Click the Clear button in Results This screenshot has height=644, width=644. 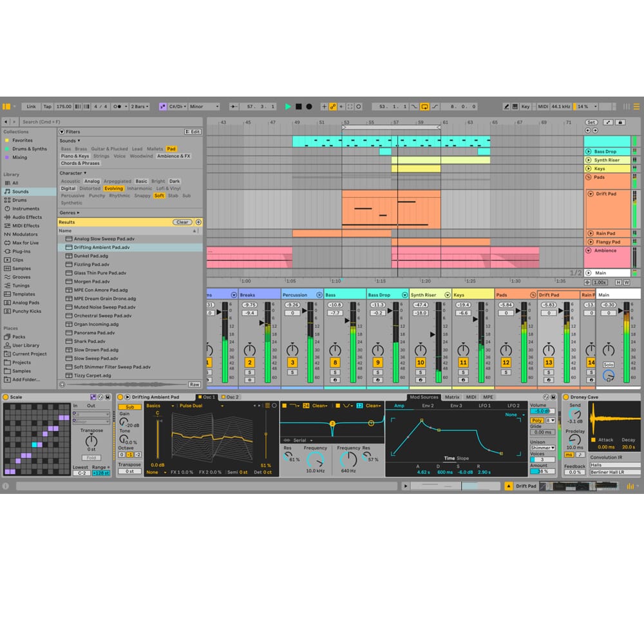(182, 222)
